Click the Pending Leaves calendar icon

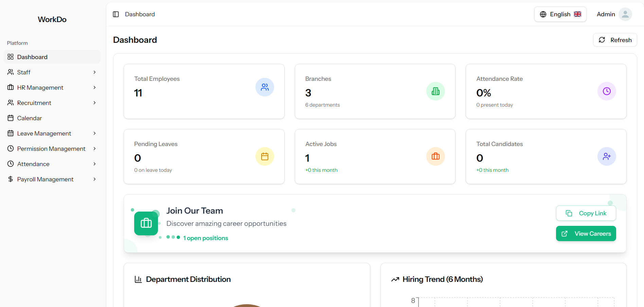click(265, 157)
